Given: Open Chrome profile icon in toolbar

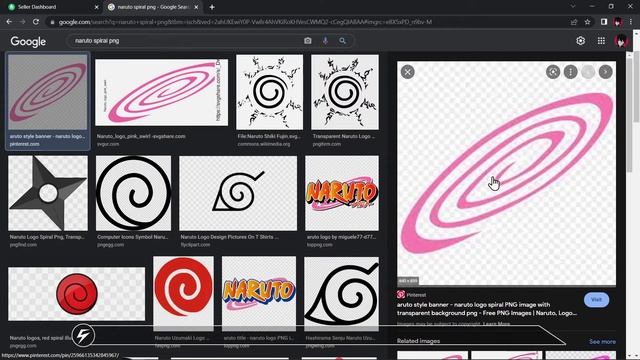Looking at the screenshot, I should click(x=618, y=22).
